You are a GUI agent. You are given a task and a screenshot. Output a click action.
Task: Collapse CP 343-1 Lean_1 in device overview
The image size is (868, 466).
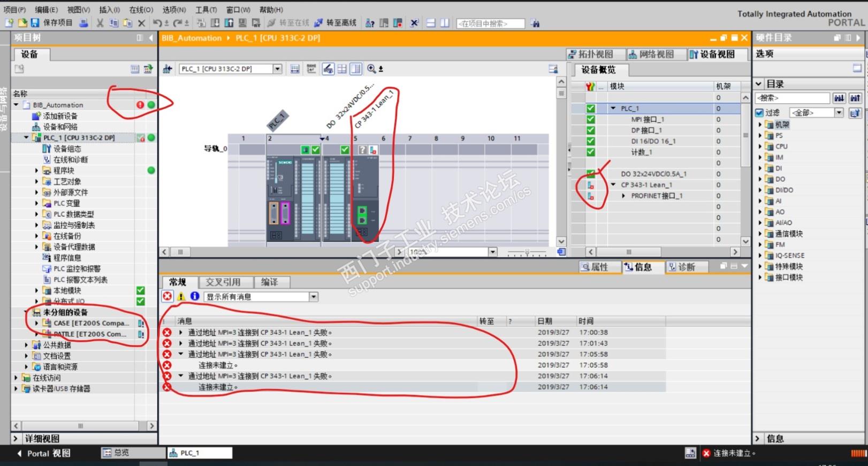(x=613, y=185)
